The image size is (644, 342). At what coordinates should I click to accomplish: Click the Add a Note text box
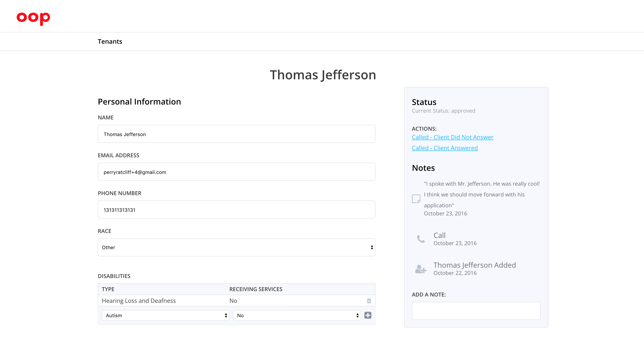[x=476, y=311]
